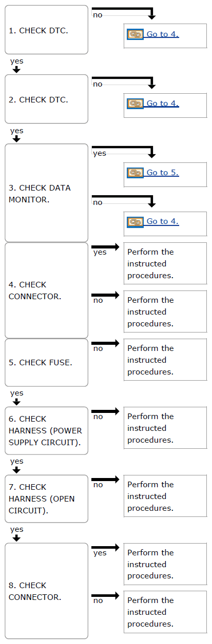Select the 2. CHECK DTC step box
Viewport: 212px width, 644px height.
(x=47, y=99)
